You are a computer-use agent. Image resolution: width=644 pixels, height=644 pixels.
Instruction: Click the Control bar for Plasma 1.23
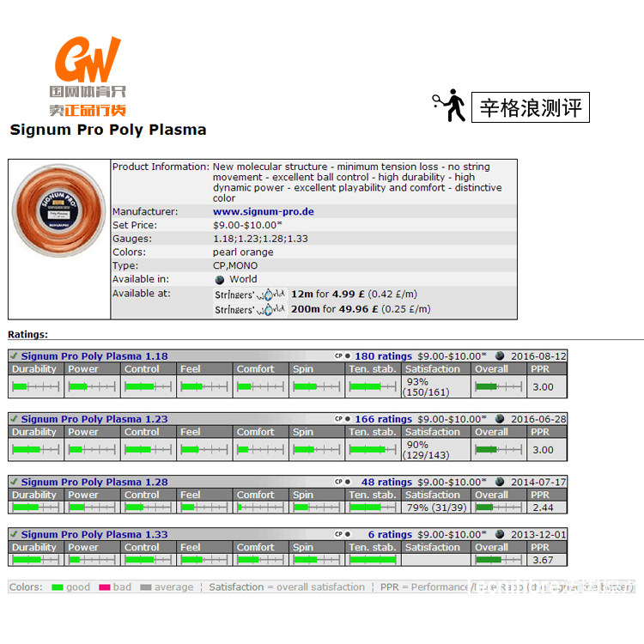coord(149,449)
